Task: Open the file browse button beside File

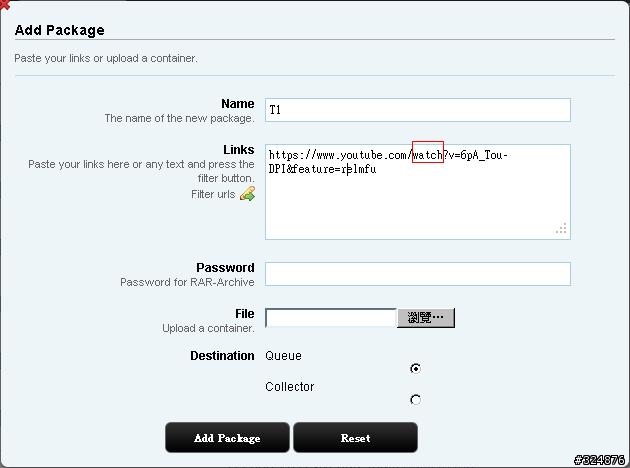Action: (x=426, y=318)
